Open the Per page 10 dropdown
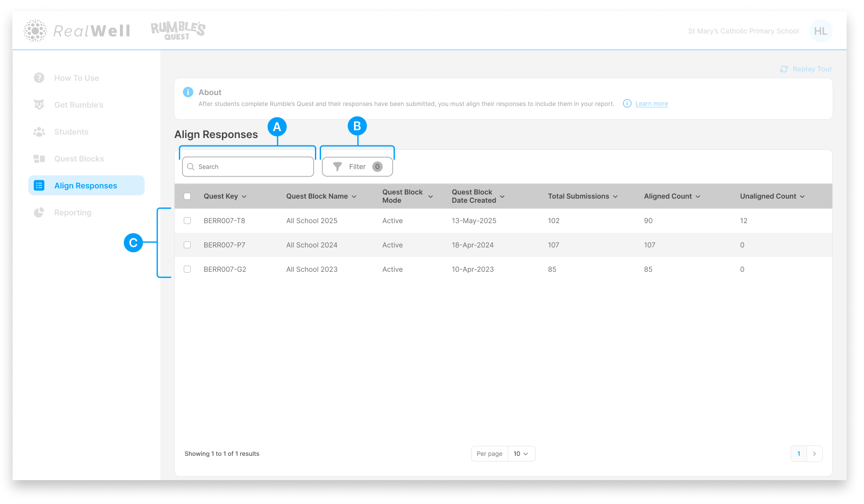The height and width of the screenshot is (504, 864). tap(521, 454)
